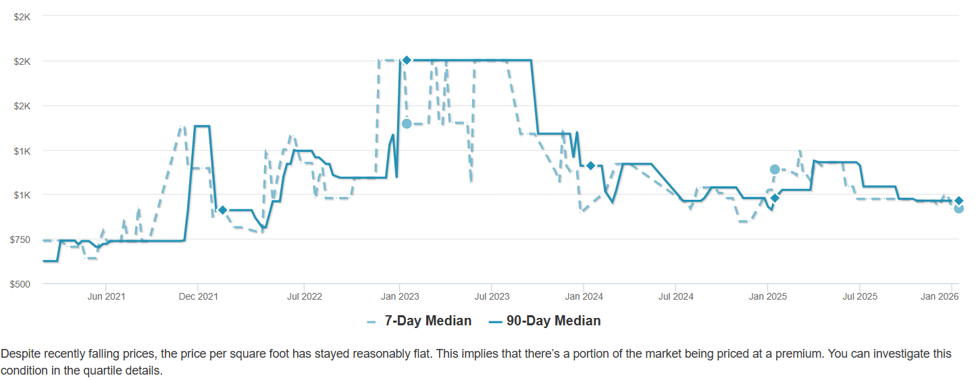The image size is (980, 380).
Task: Toggle the 90-Day Median series label in legend
Action: pyautogui.click(x=553, y=321)
